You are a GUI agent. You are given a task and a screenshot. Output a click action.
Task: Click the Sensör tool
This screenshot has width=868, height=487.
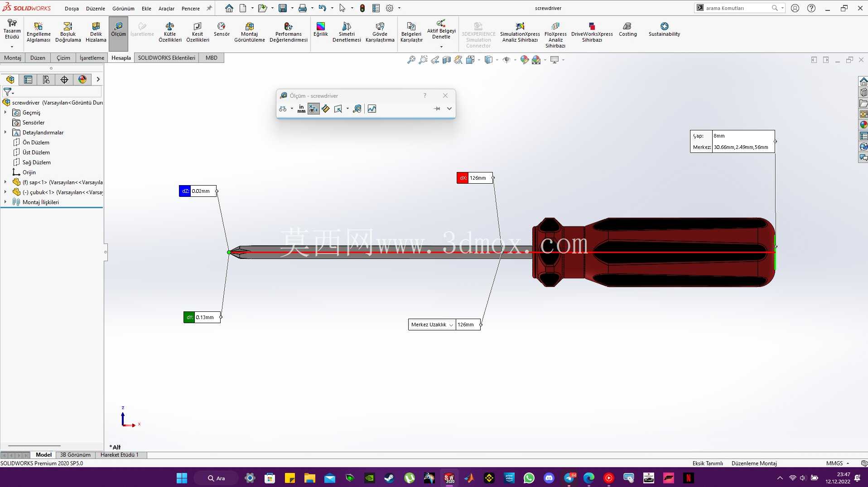(x=222, y=29)
